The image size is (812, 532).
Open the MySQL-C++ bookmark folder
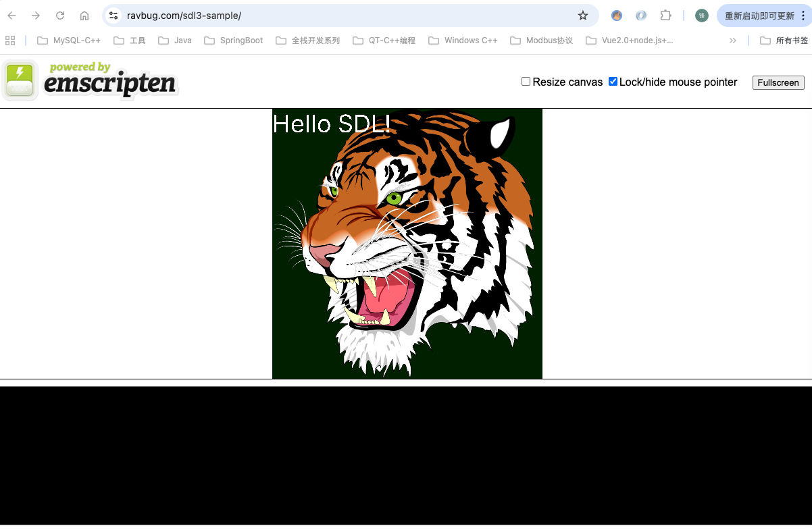69,41
